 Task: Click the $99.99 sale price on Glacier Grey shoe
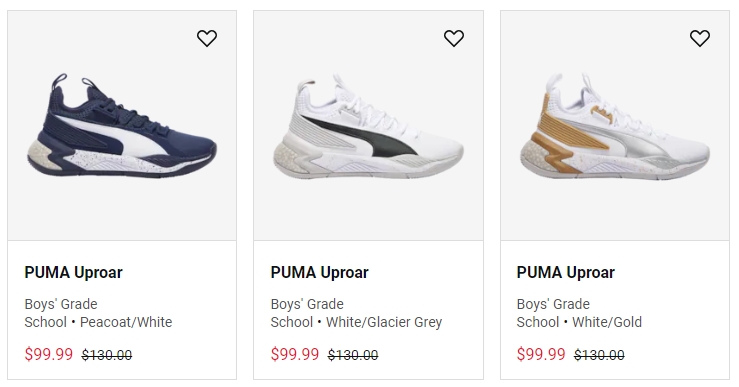[295, 354]
